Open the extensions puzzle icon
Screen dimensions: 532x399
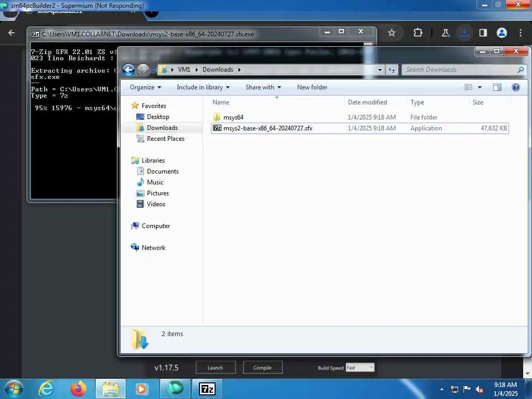[418, 33]
